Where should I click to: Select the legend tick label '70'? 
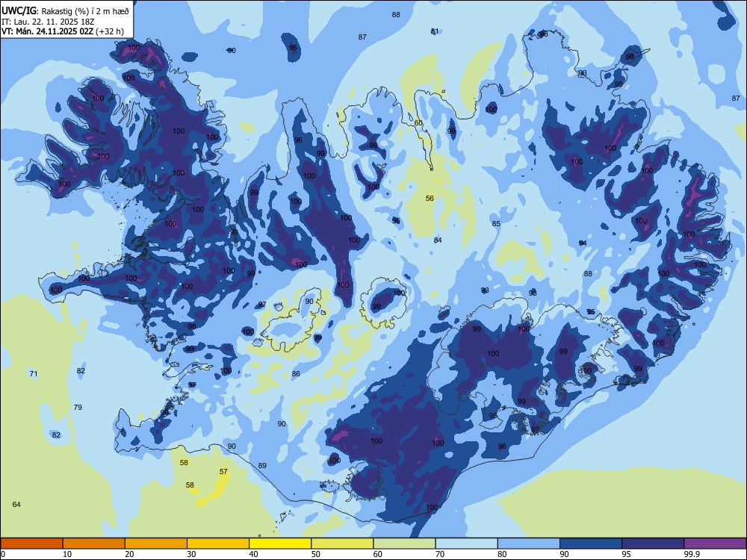tap(440, 554)
